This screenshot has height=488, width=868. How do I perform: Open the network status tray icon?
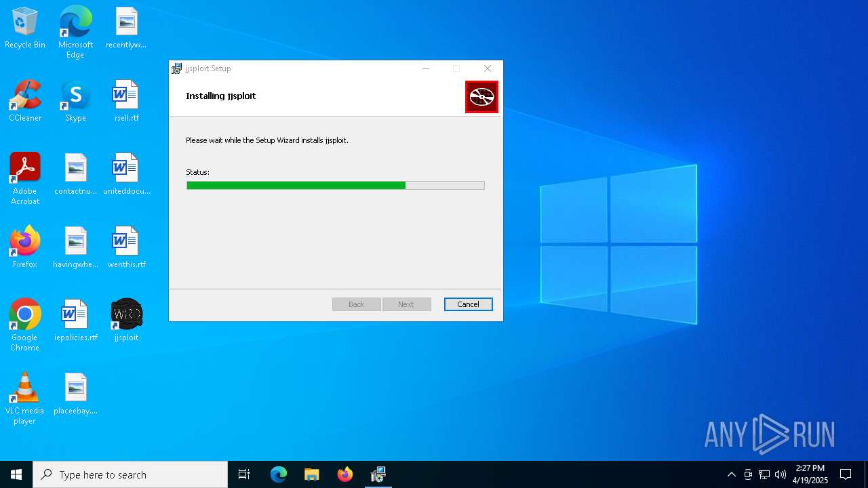[764, 474]
